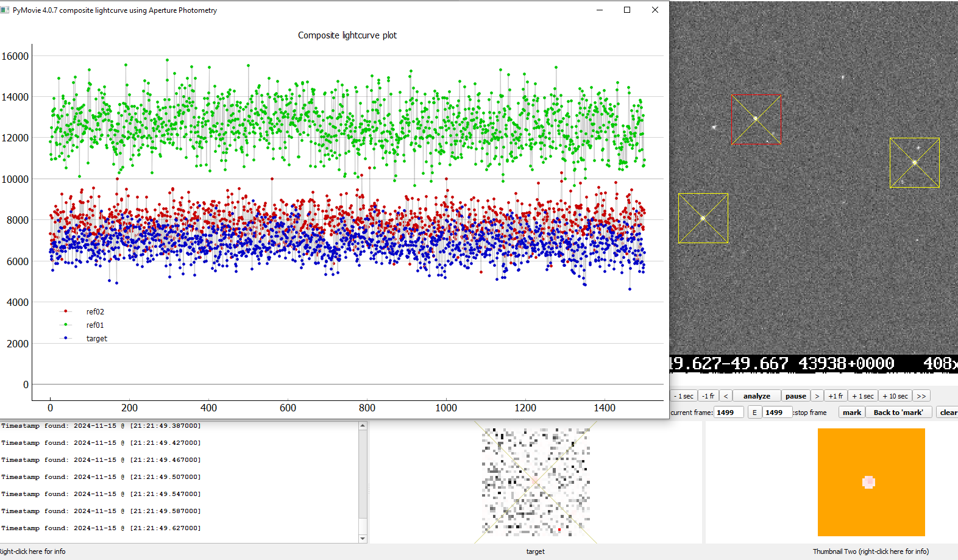Select the current frame input field
This screenshot has width=958, height=560.
coord(729,413)
